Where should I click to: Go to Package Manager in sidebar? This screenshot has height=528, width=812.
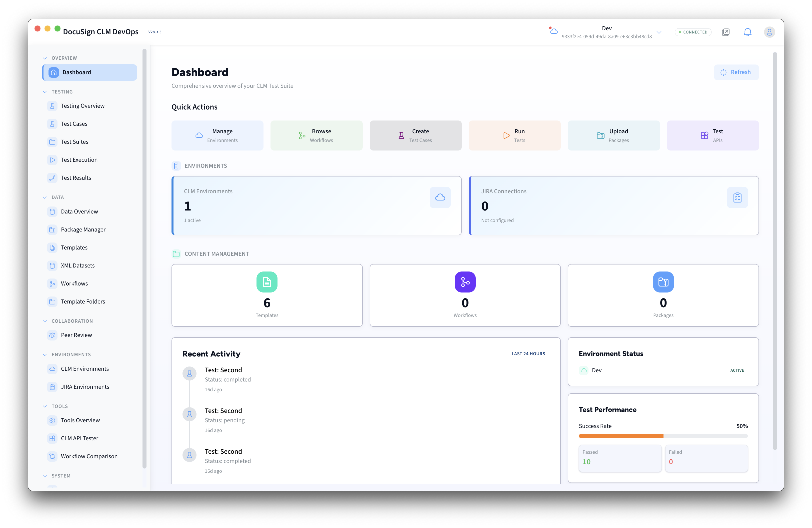83,229
